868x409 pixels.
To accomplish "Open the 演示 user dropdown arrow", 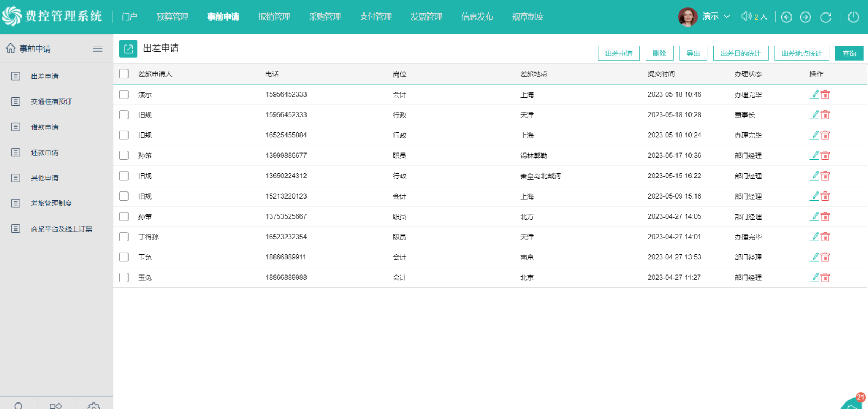I will (727, 17).
